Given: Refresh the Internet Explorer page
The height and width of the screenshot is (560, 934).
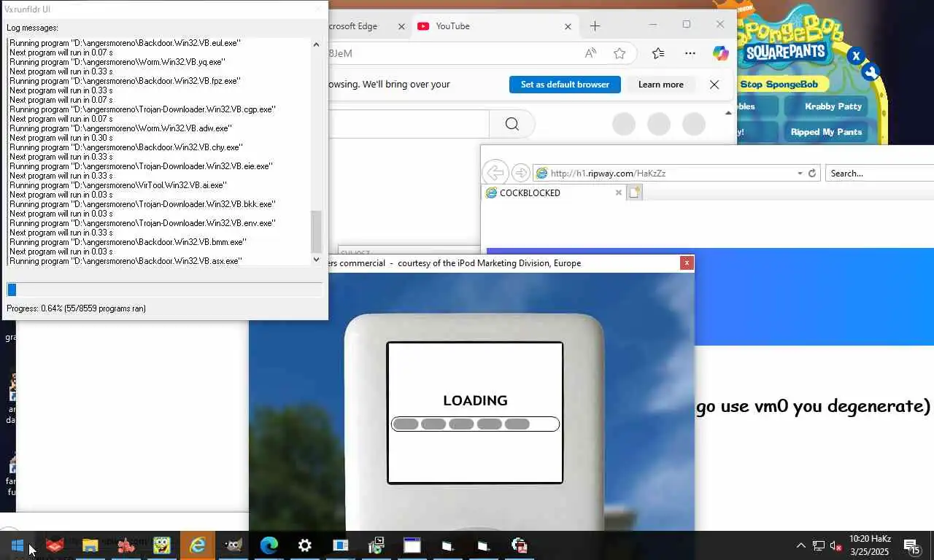Looking at the screenshot, I should pos(812,174).
